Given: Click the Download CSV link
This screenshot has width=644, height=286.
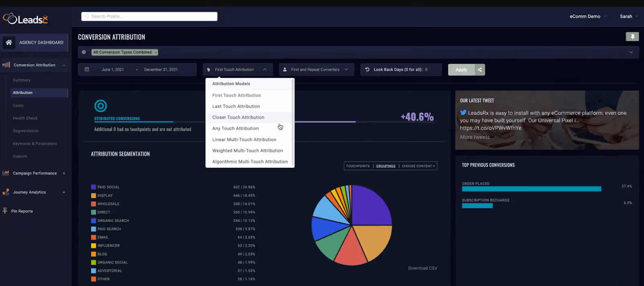Looking at the screenshot, I should point(423,268).
